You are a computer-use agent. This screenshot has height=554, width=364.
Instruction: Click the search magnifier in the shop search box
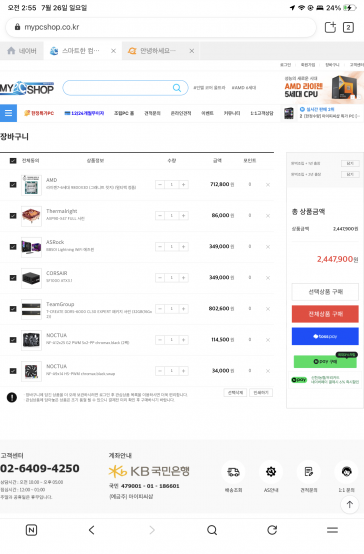[x=177, y=88]
